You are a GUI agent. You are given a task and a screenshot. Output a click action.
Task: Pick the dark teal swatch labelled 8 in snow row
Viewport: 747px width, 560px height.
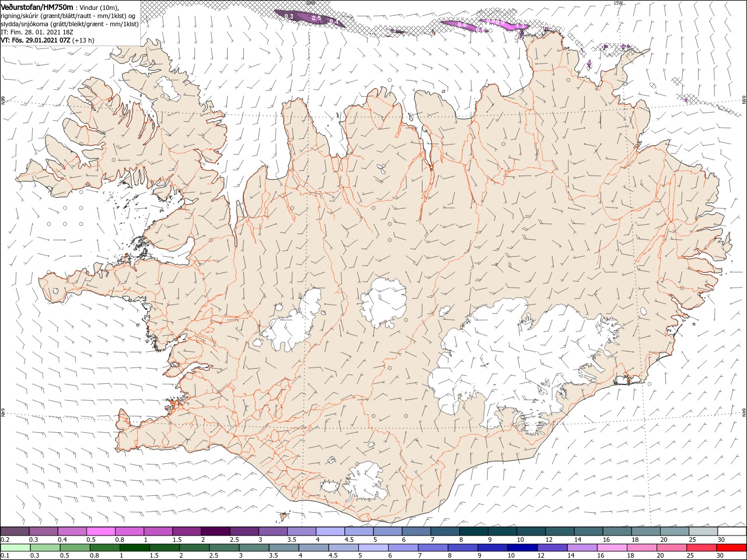point(473,531)
